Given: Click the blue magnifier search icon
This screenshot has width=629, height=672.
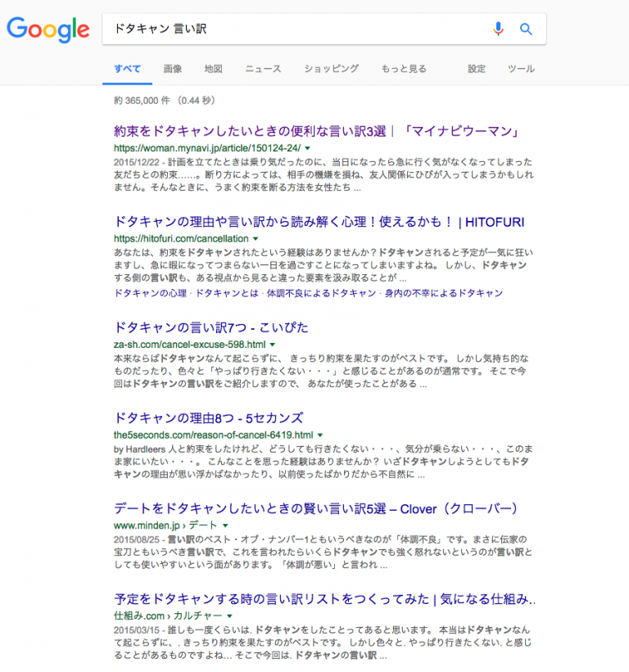Looking at the screenshot, I should (526, 29).
